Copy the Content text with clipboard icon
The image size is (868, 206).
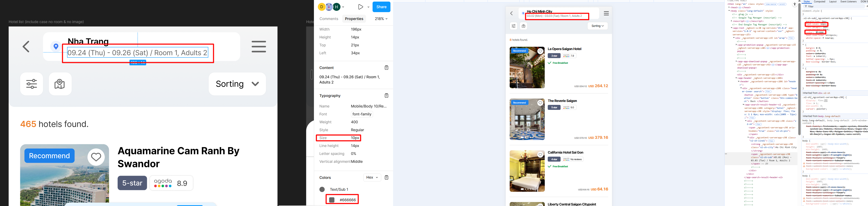(386, 68)
